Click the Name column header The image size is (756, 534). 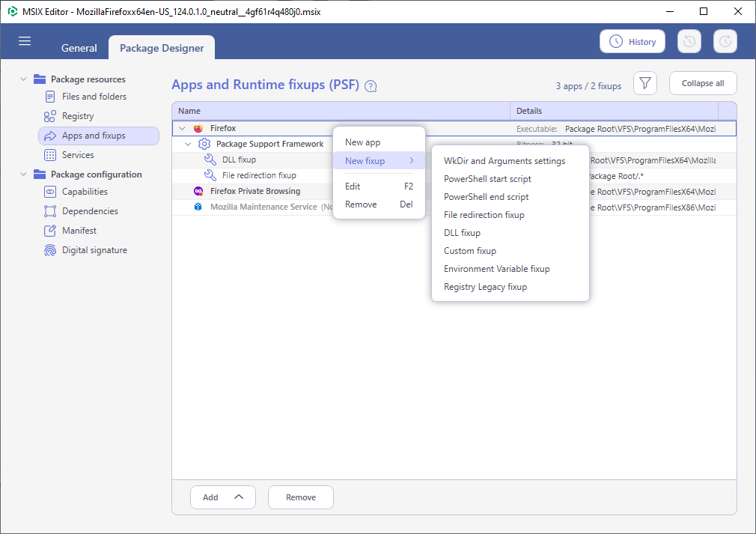pyautogui.click(x=341, y=111)
